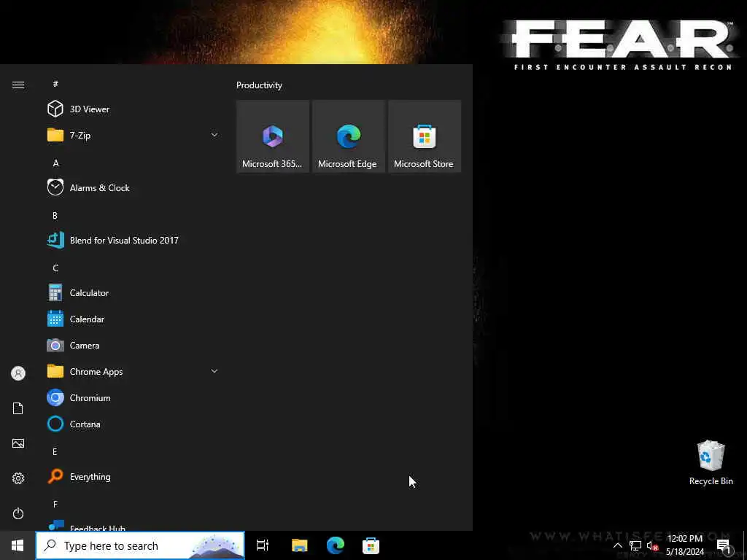Open 3D Viewer from the app list
Viewport: 747px width, 560px height.
(x=133, y=109)
